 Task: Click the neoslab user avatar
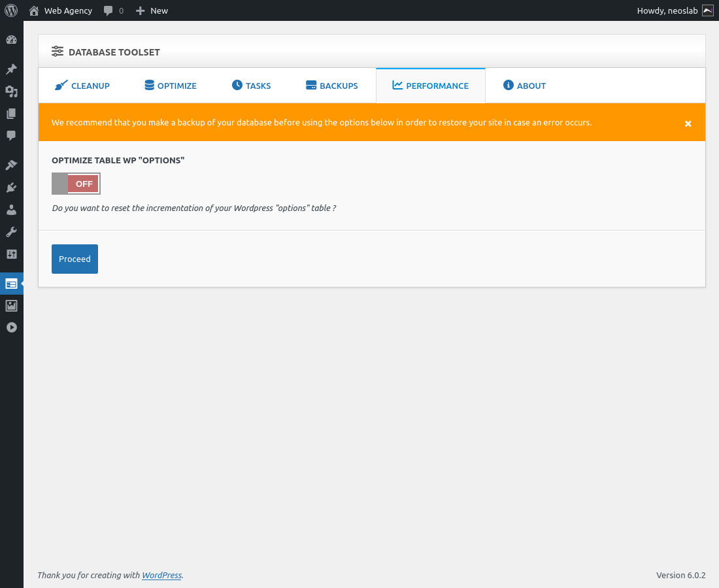pos(708,10)
